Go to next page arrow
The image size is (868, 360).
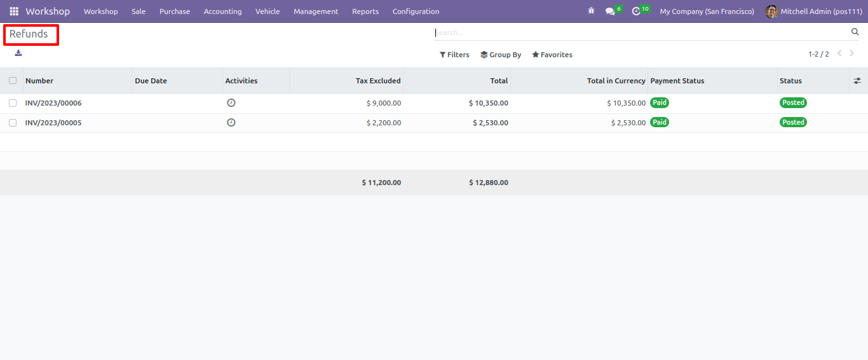852,53
